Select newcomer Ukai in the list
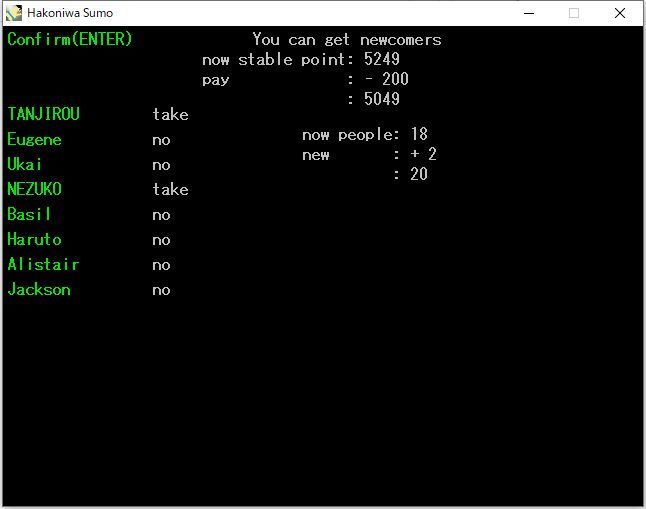 [25, 165]
